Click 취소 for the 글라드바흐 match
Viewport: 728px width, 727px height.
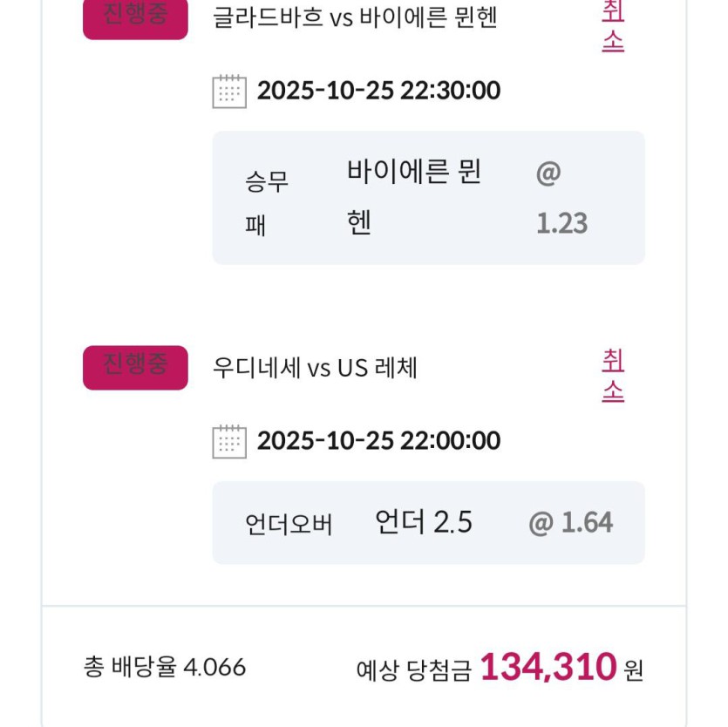click(x=613, y=24)
